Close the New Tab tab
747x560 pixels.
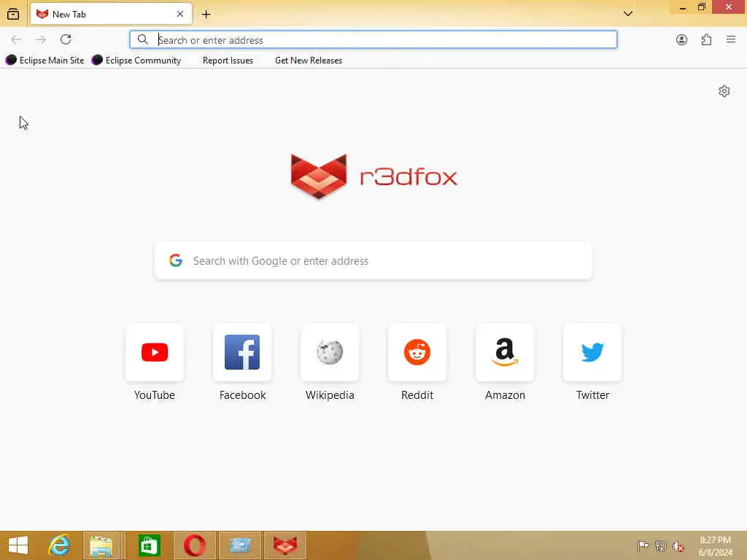pyautogui.click(x=180, y=15)
